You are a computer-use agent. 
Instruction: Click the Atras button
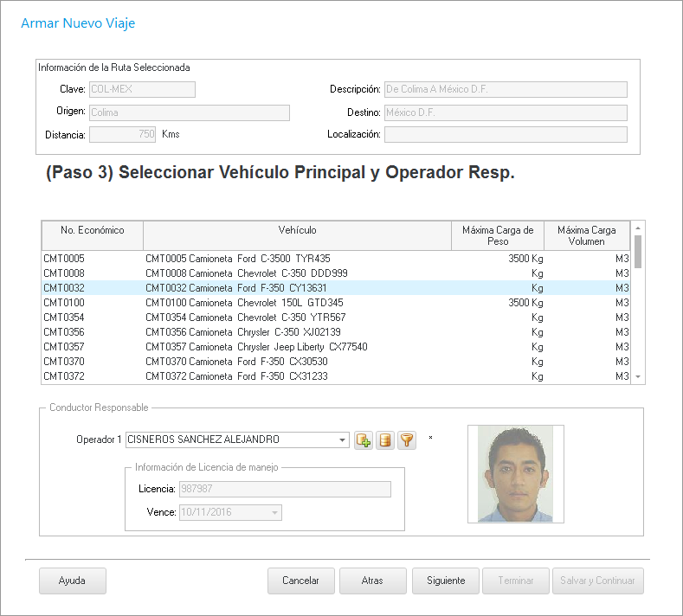372,581
